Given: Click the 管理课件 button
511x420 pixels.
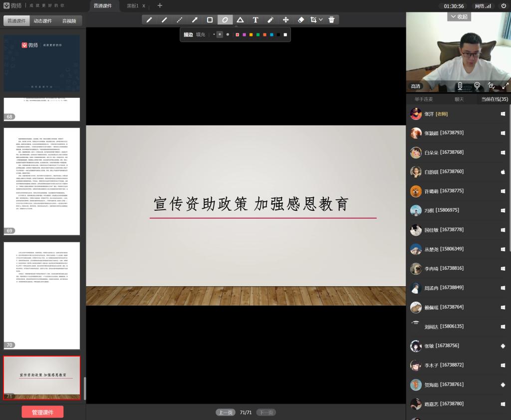Looking at the screenshot, I should pyautogui.click(x=42, y=412).
